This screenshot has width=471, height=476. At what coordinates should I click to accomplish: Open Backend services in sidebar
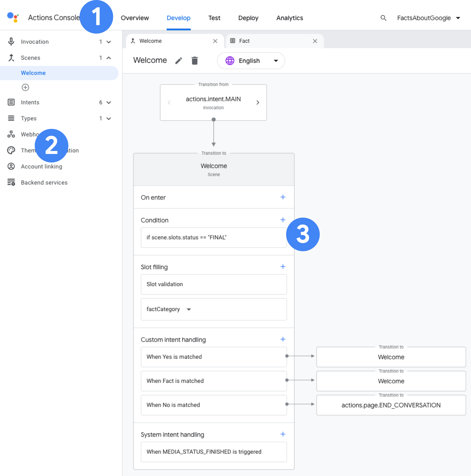click(x=44, y=183)
